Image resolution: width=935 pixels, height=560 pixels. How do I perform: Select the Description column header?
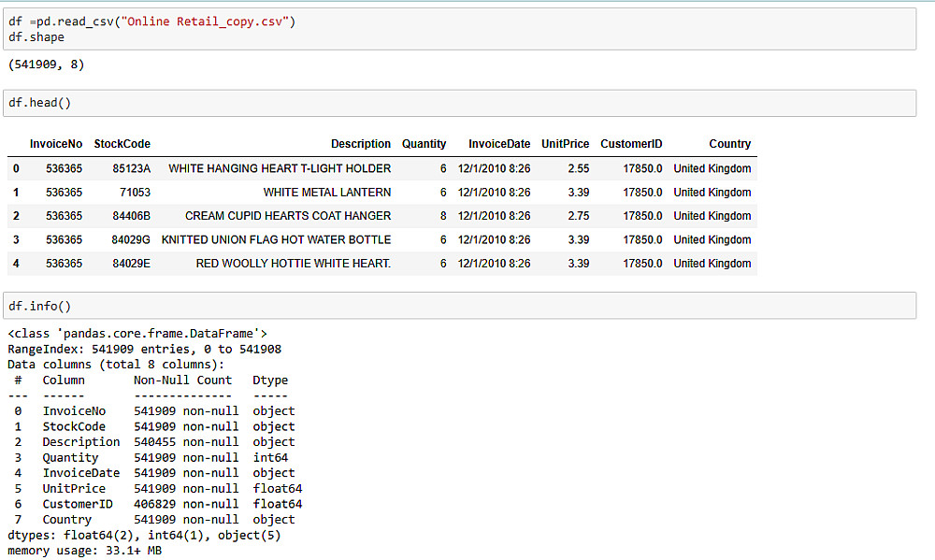click(x=360, y=144)
